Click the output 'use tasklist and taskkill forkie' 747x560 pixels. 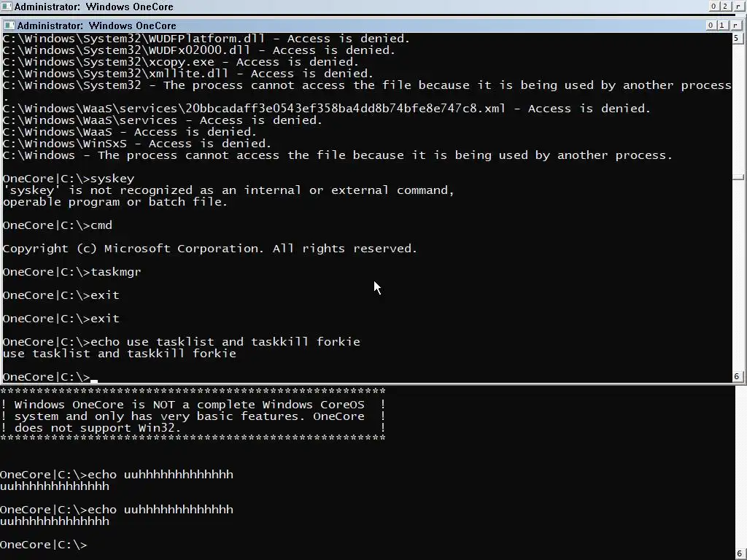click(119, 354)
